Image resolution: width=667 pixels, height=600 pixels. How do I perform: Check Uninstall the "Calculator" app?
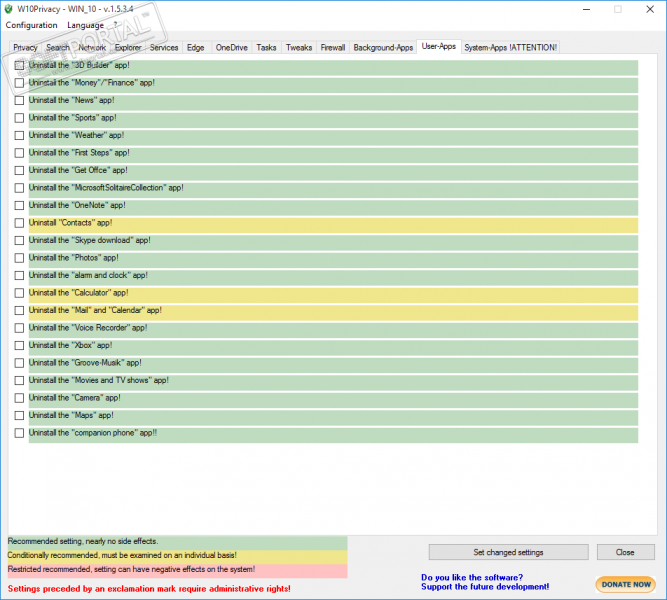coord(19,293)
